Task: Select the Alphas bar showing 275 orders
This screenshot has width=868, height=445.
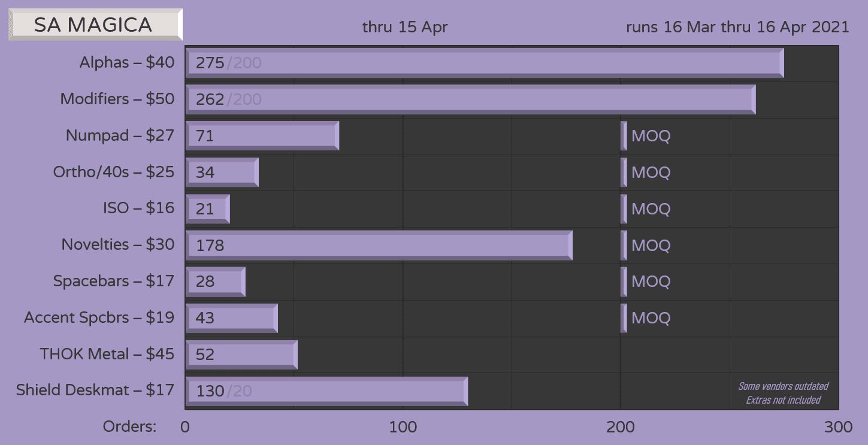Action: [x=484, y=63]
